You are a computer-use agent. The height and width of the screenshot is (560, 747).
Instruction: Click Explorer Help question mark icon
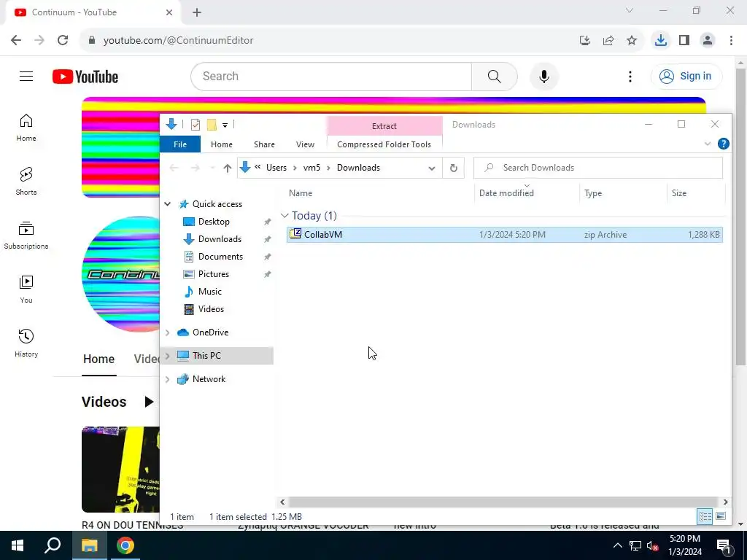point(723,144)
